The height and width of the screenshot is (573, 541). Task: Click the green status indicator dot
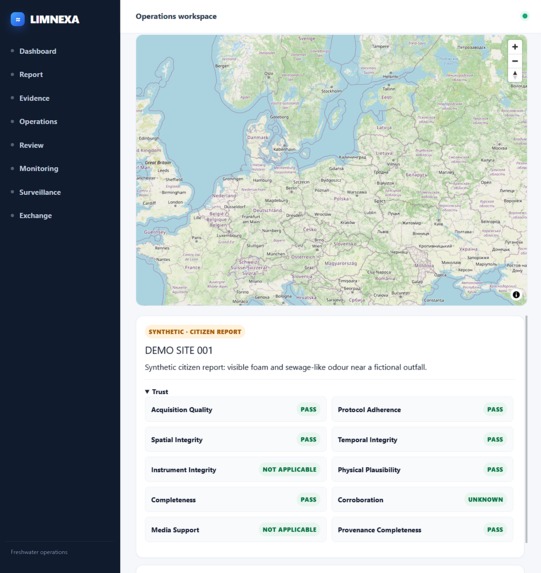(525, 16)
